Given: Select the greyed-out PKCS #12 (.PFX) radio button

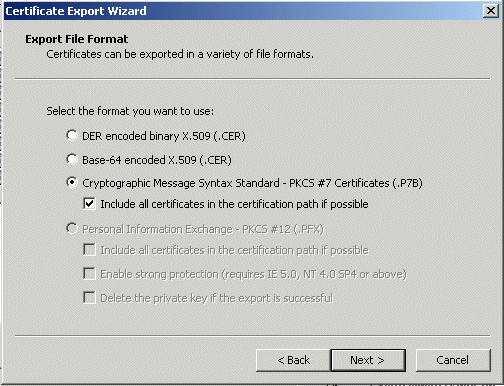Looking at the screenshot, I should [72, 229].
